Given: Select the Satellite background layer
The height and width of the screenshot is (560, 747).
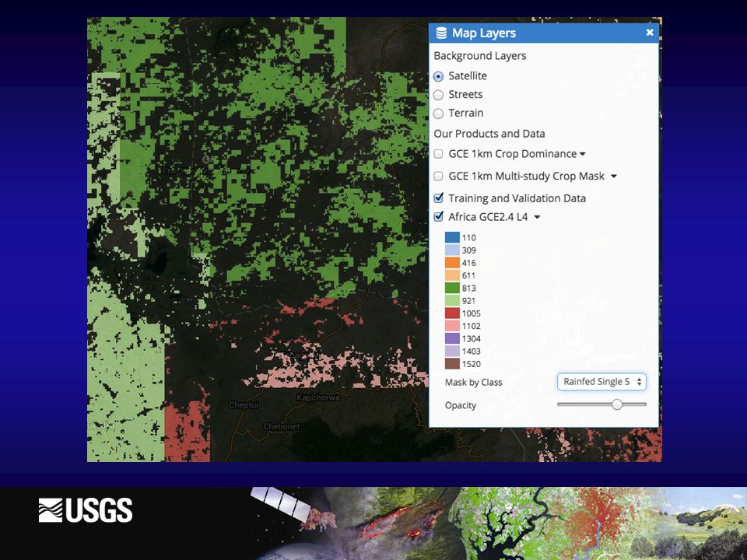Looking at the screenshot, I should [438, 76].
